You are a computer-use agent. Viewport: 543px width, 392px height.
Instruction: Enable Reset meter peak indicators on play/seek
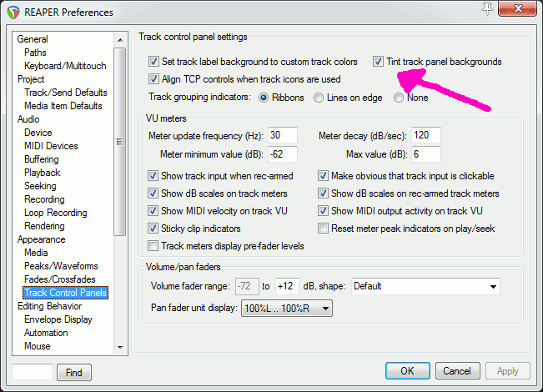pyautogui.click(x=323, y=229)
